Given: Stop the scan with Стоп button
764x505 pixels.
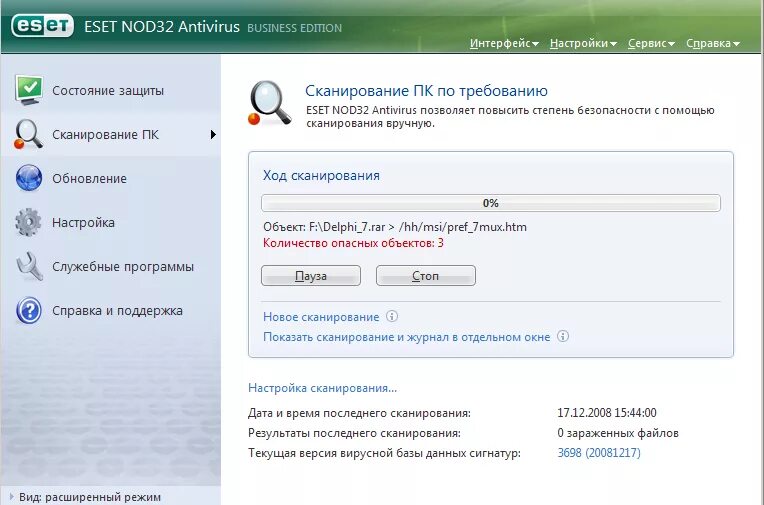Looking at the screenshot, I should point(425,275).
